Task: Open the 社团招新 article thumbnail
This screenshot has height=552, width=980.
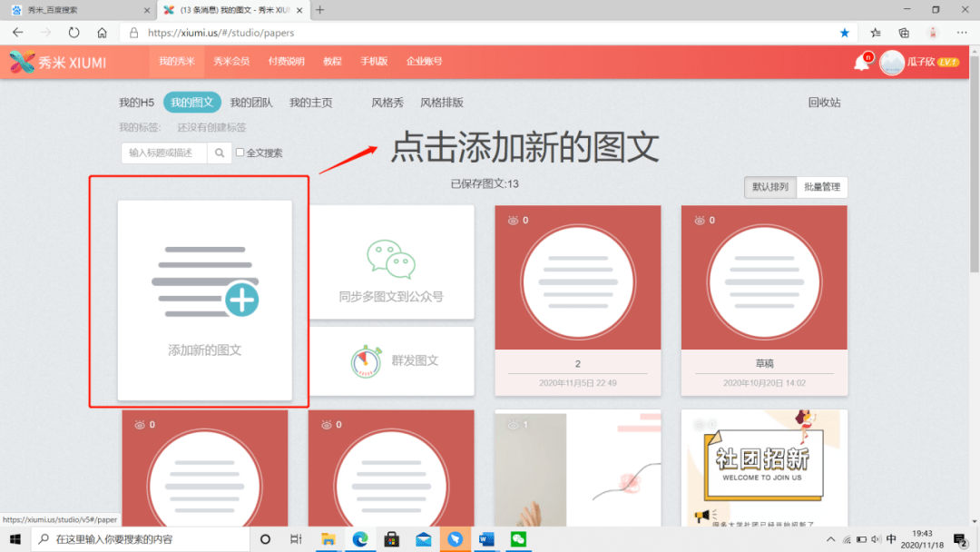Action: click(x=764, y=468)
